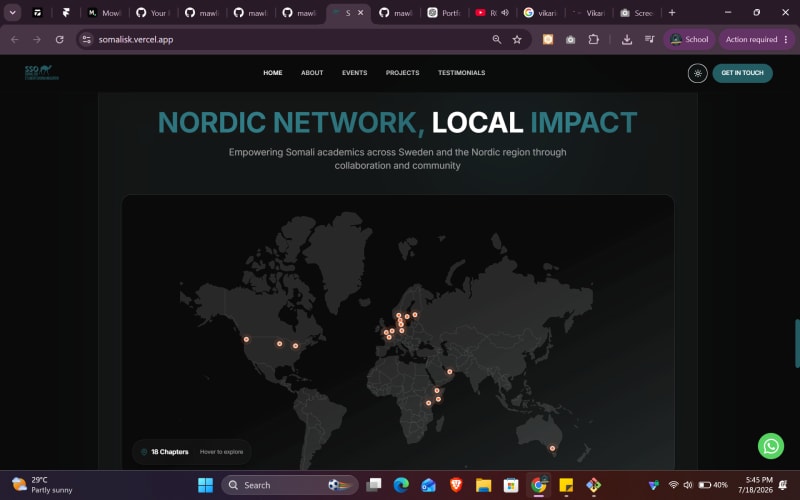Launch Microsoft Edge from taskbar
Screen dimensions: 800x500
401,485
